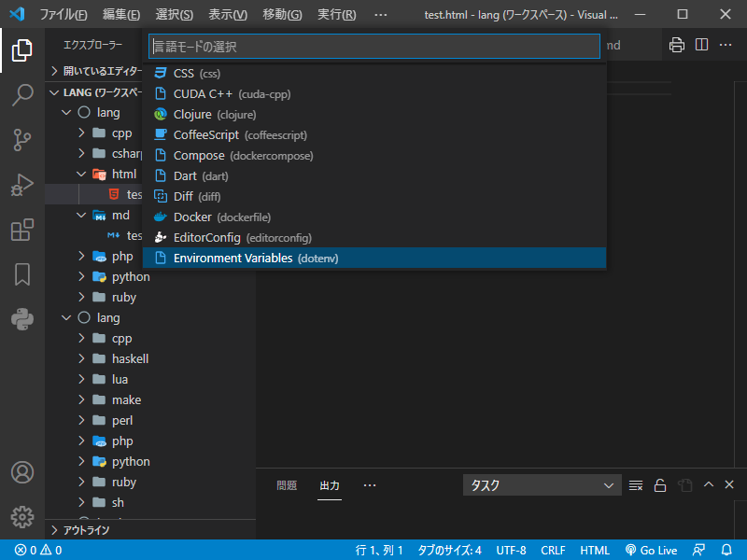The height and width of the screenshot is (560, 747).
Task: Choose Clojure from language list
Action: pyautogui.click(x=374, y=114)
